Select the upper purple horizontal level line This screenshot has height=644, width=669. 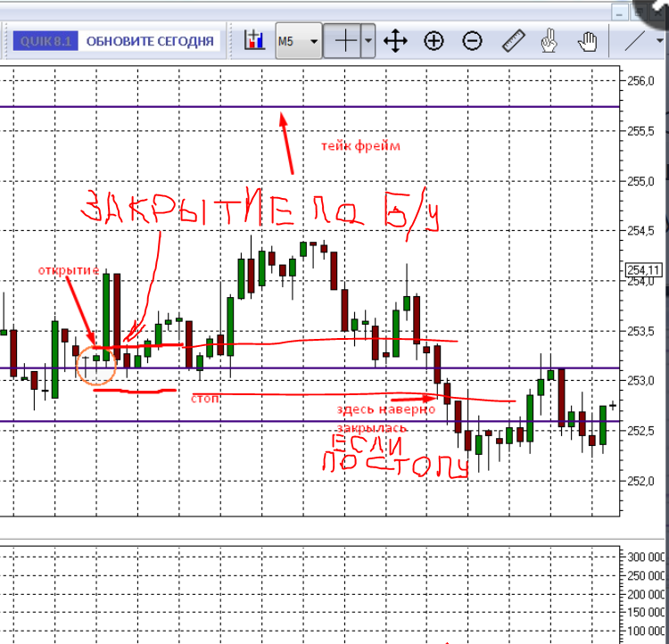[x=310, y=107]
